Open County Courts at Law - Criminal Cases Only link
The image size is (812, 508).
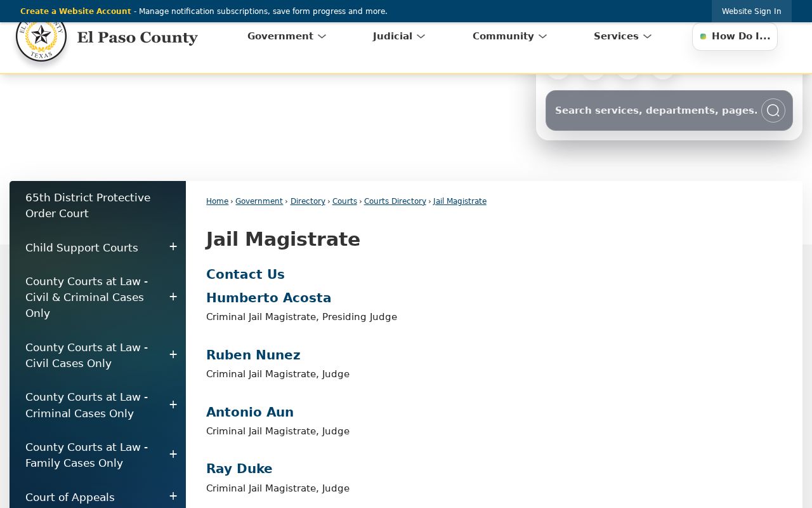tap(87, 405)
